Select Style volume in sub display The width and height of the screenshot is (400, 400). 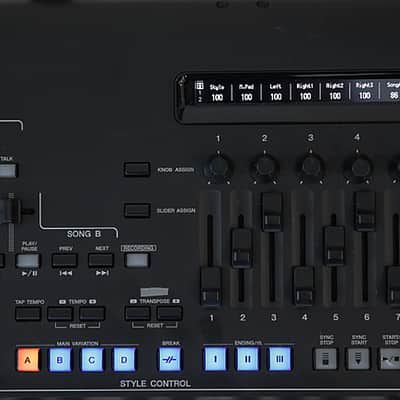click(217, 93)
